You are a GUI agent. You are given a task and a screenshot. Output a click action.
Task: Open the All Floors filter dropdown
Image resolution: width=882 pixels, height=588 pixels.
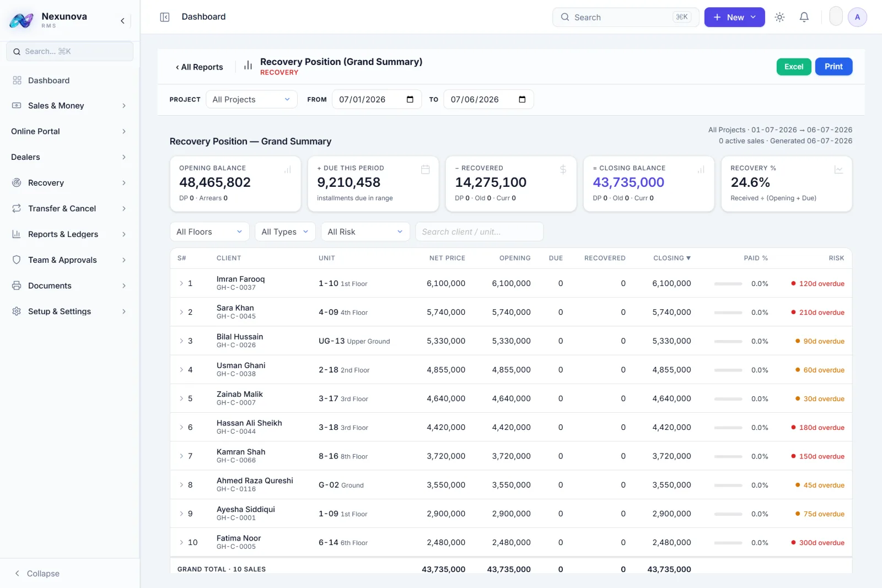coord(209,232)
